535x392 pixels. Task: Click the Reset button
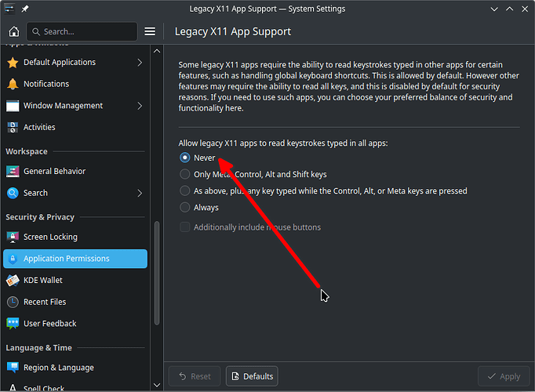(x=195, y=376)
